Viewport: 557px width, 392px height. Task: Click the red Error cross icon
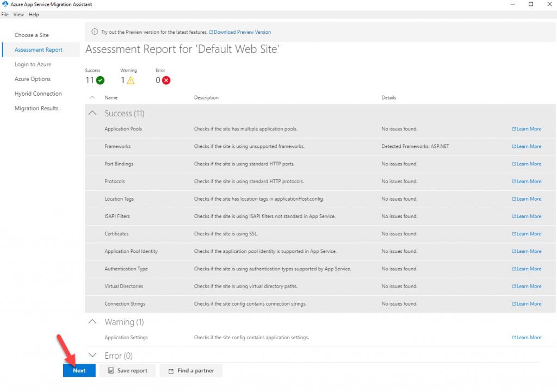pos(166,80)
